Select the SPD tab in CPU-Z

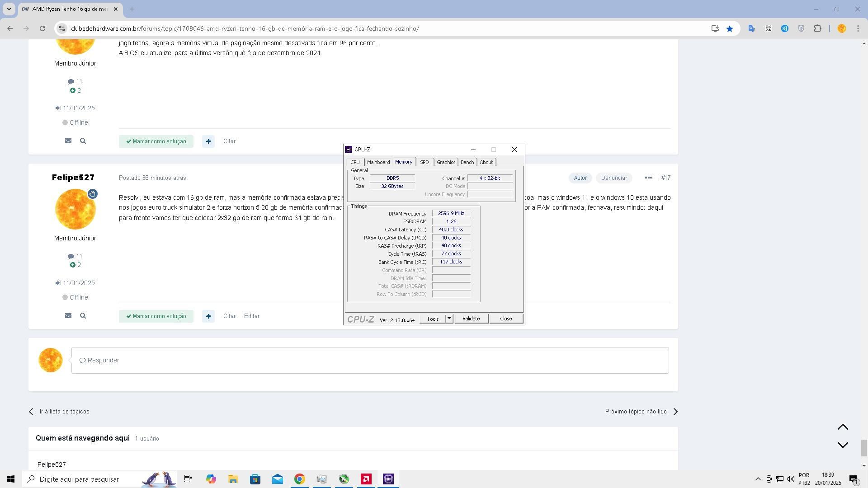[x=424, y=162]
